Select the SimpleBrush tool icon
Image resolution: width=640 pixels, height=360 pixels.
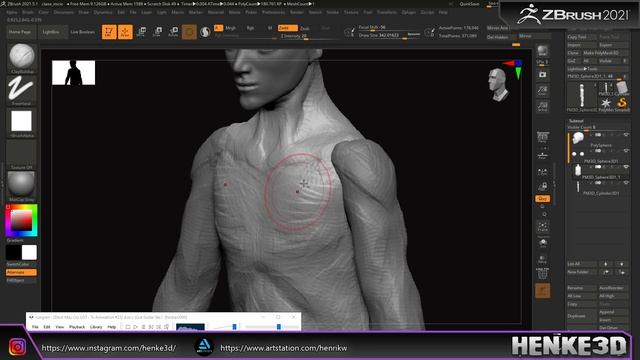coord(622,103)
